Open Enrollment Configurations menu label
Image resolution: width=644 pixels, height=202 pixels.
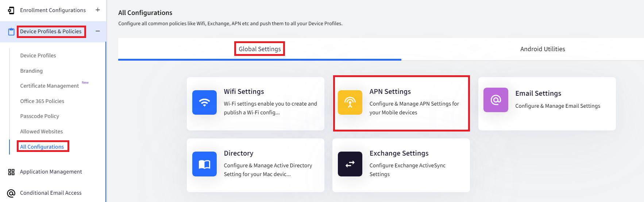pos(53,10)
